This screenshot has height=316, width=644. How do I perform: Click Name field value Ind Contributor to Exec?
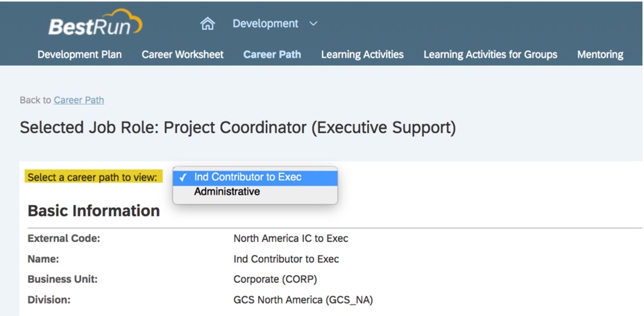(286, 259)
